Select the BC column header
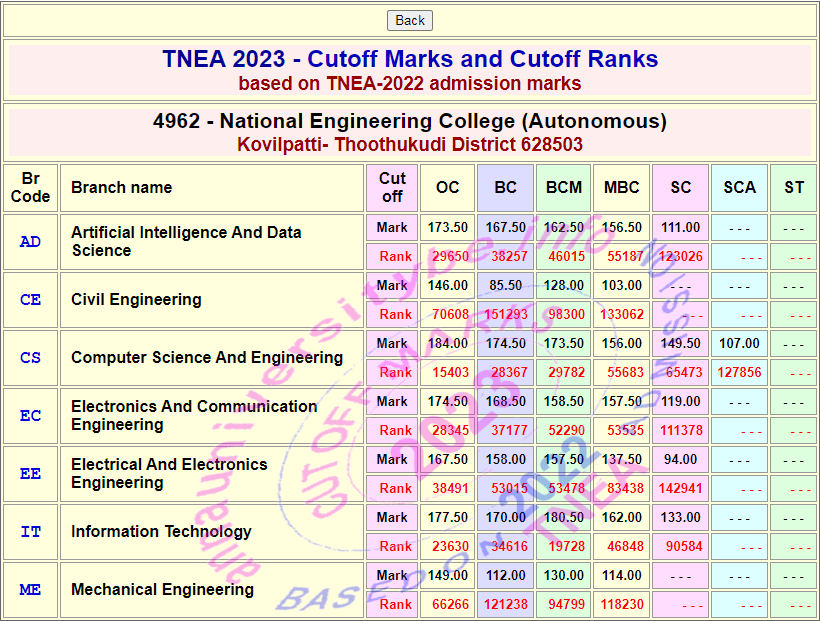820x621 pixels. pos(506,188)
